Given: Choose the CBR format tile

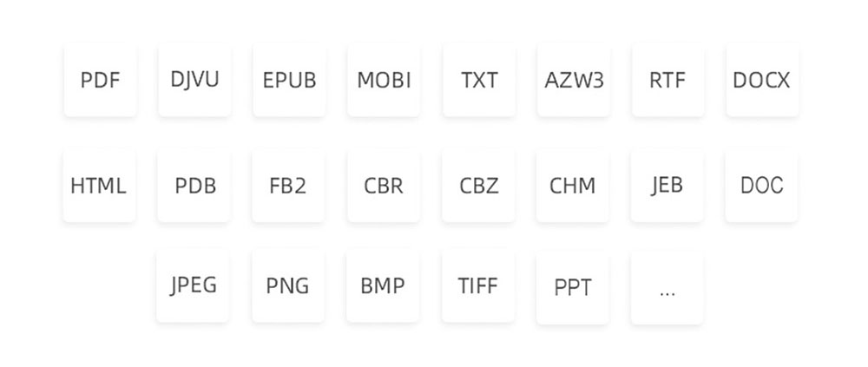Looking at the screenshot, I should coord(384,186).
